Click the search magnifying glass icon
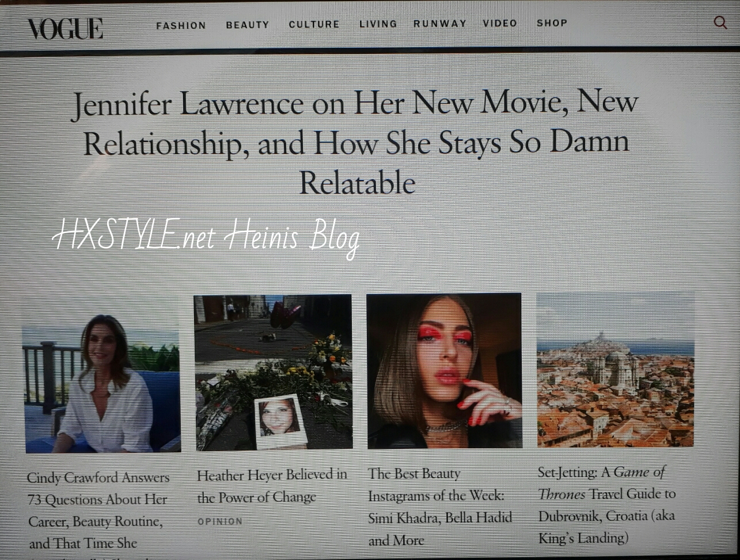The image size is (740, 560). pos(720,23)
